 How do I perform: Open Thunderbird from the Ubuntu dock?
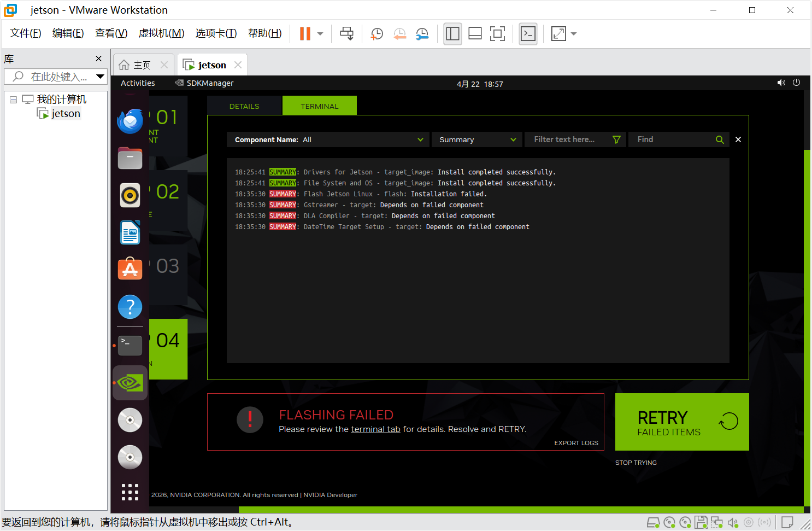130,121
